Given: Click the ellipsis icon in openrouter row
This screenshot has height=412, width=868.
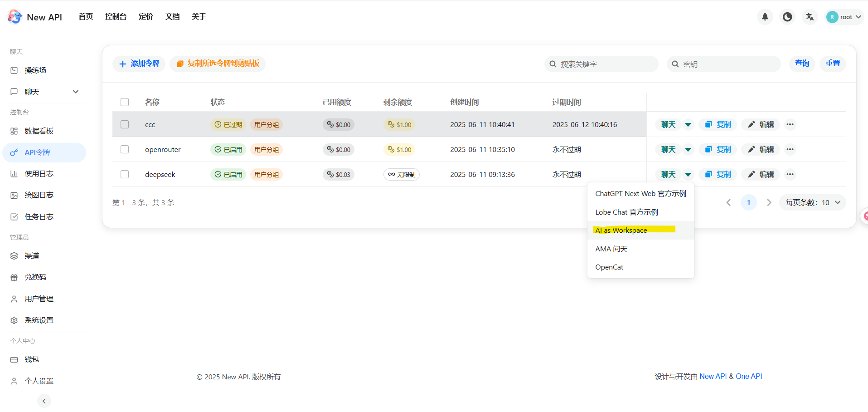Looking at the screenshot, I should click(790, 149).
